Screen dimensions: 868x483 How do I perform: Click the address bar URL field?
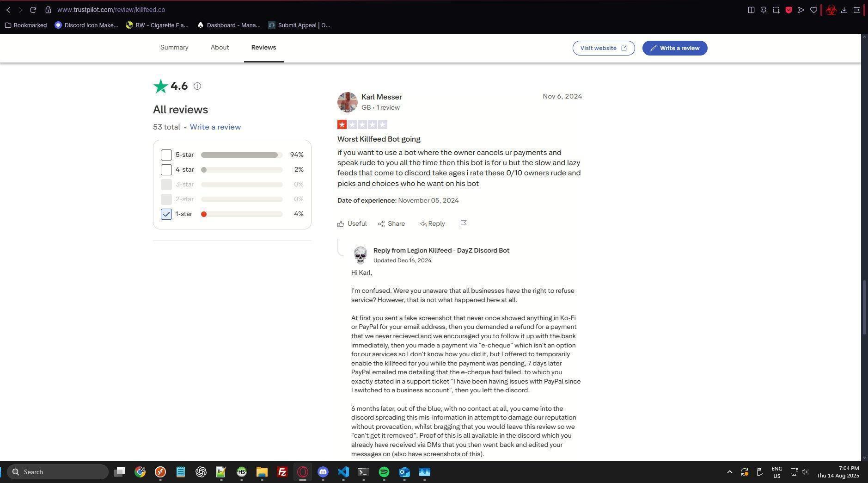[111, 10]
